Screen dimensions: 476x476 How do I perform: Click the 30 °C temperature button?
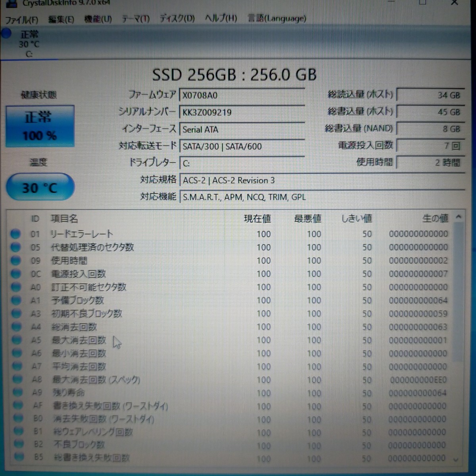40,187
